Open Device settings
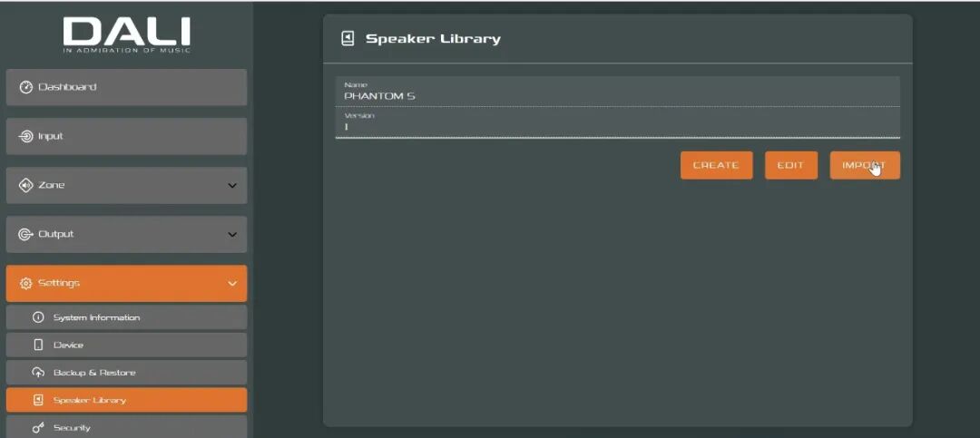 tap(126, 345)
